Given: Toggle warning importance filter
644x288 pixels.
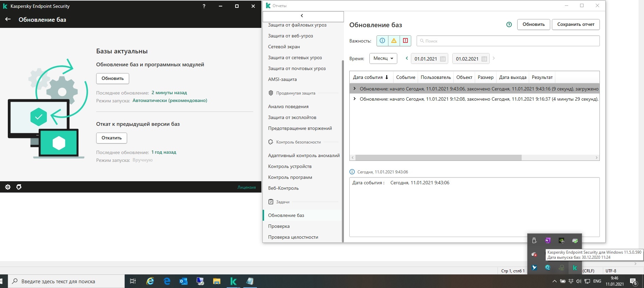Looking at the screenshot, I should point(394,41).
